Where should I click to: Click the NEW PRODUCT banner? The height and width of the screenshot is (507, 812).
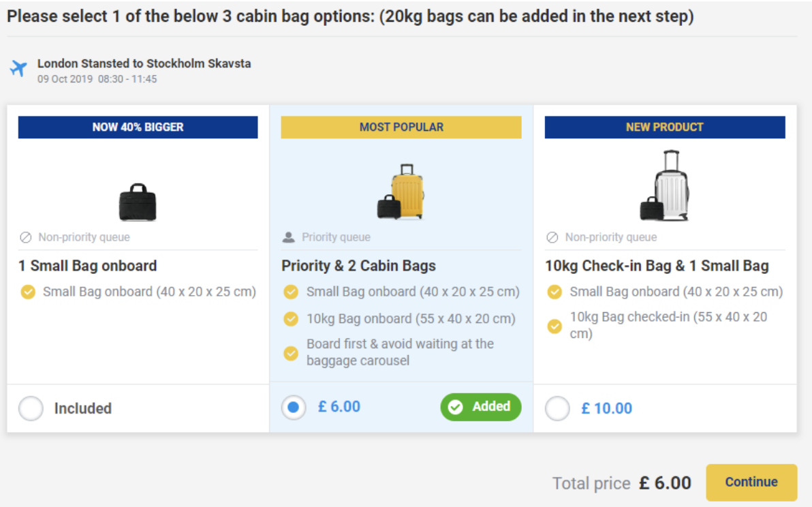click(x=664, y=127)
